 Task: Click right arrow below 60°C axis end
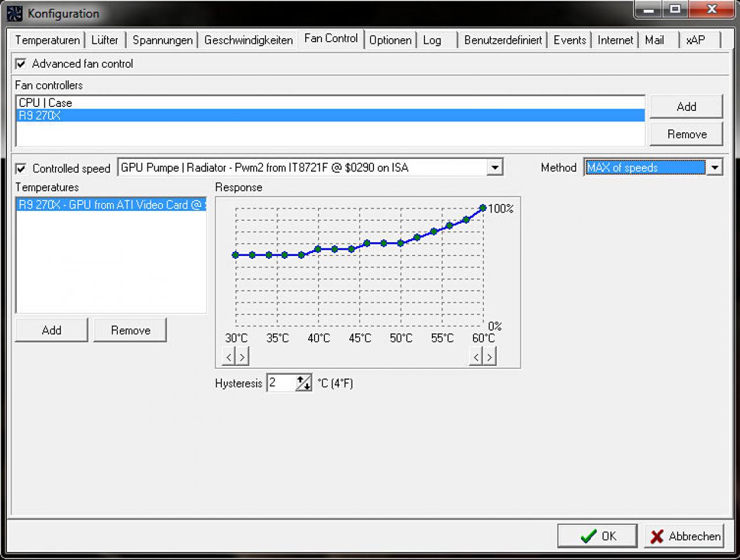pos(489,357)
